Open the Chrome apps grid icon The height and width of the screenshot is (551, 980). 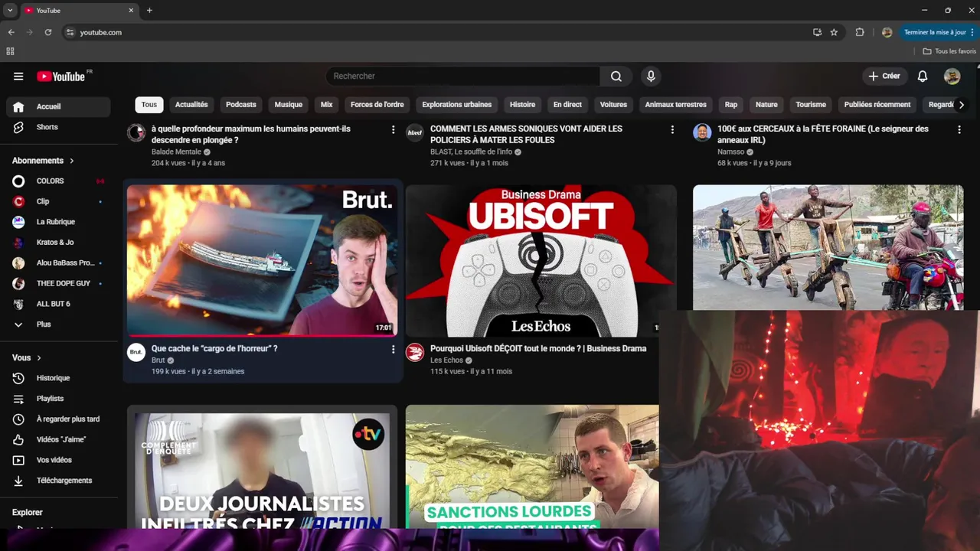(x=10, y=51)
